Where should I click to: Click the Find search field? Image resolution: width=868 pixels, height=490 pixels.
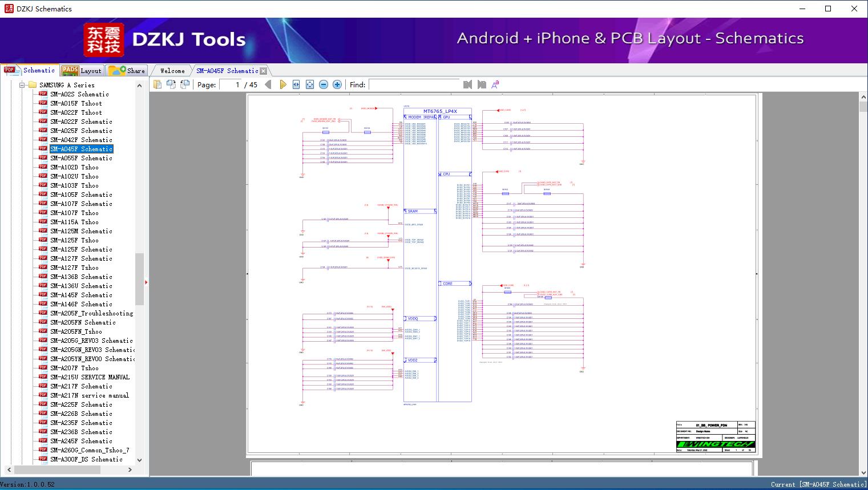point(414,84)
